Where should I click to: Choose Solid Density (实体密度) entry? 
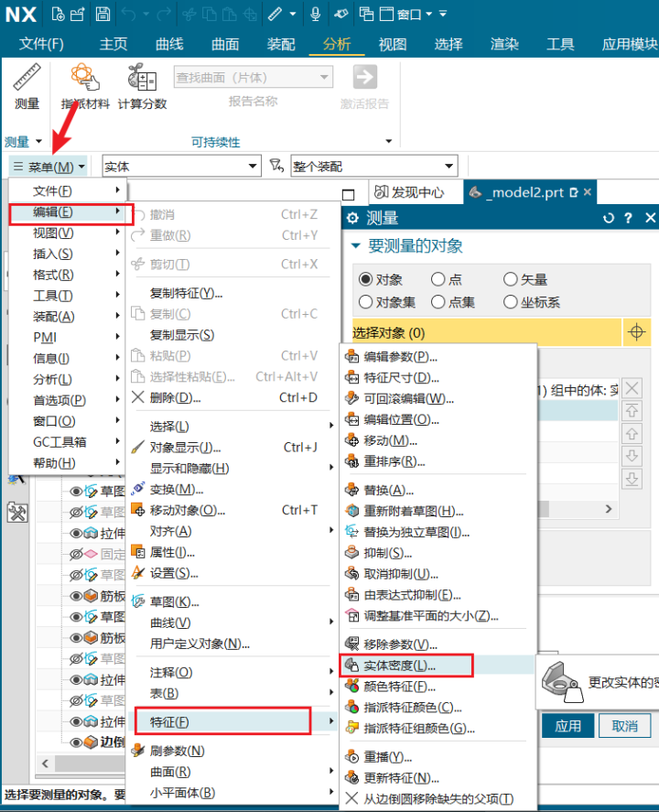[399, 666]
